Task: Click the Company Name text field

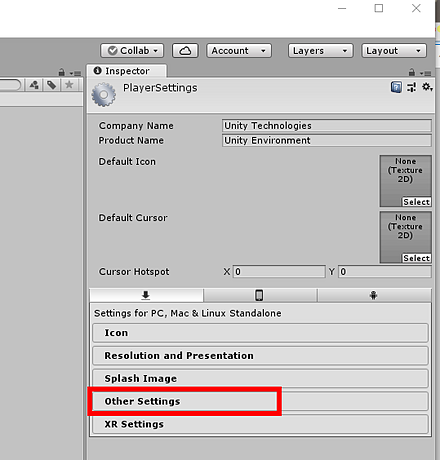Action: pyautogui.click(x=327, y=126)
